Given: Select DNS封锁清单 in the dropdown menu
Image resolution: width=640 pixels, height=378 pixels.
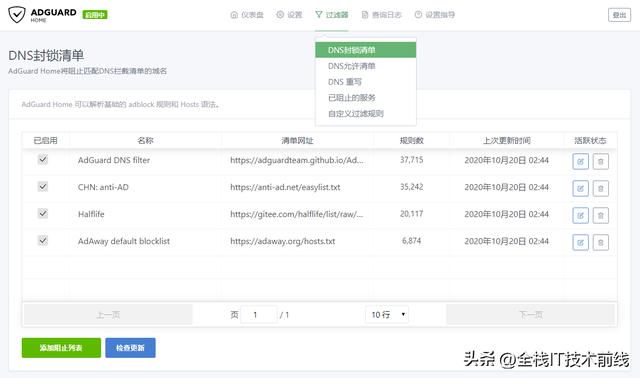Looking at the screenshot, I should coord(366,50).
